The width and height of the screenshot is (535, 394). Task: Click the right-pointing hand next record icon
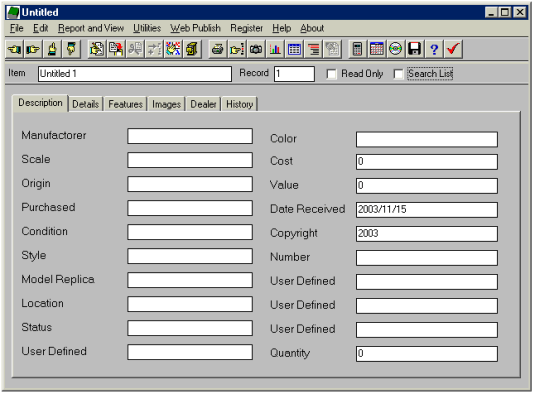[33, 49]
